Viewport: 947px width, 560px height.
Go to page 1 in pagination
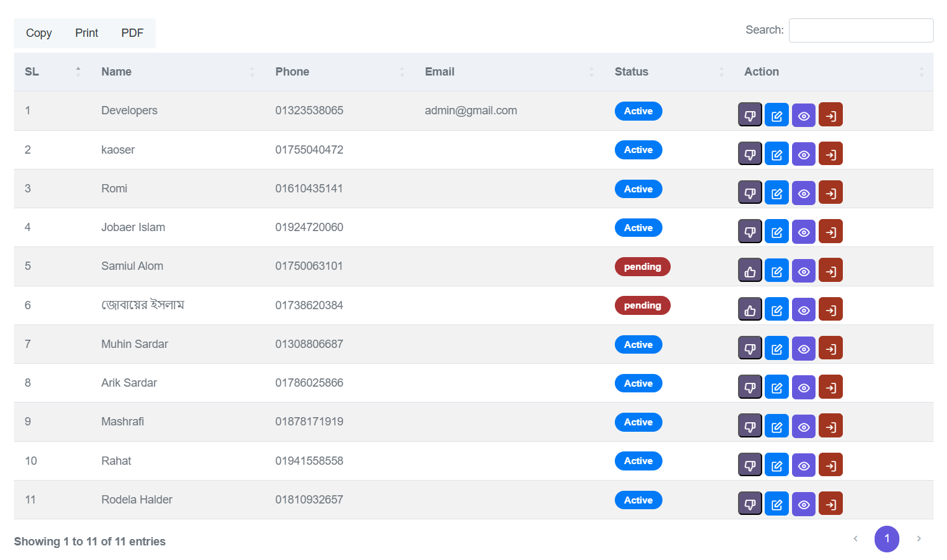point(887,538)
